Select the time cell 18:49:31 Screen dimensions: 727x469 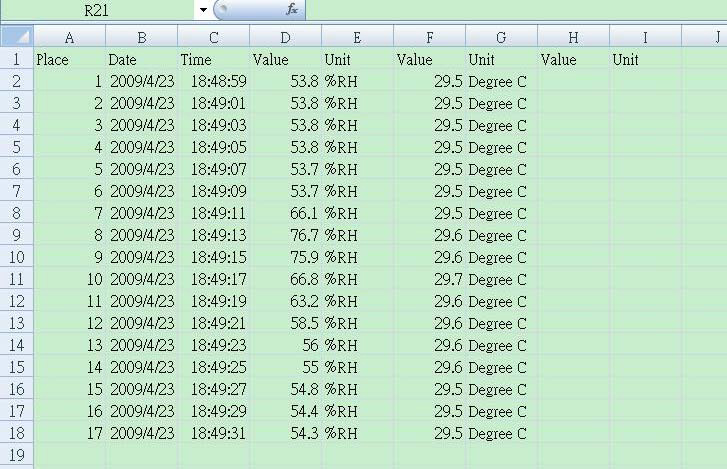pos(214,433)
